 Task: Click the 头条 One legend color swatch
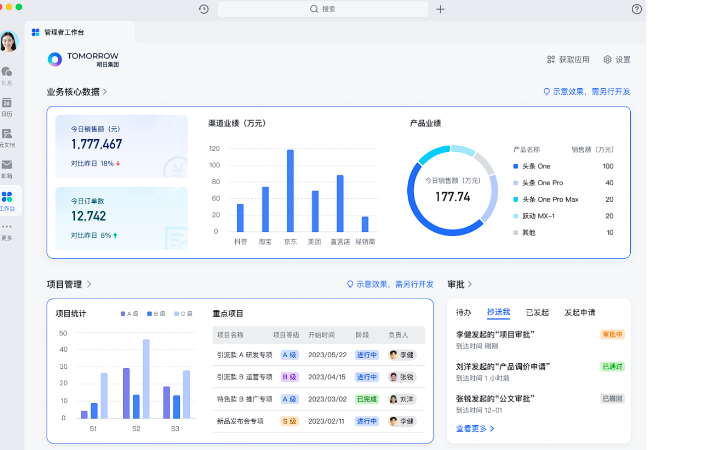point(516,166)
